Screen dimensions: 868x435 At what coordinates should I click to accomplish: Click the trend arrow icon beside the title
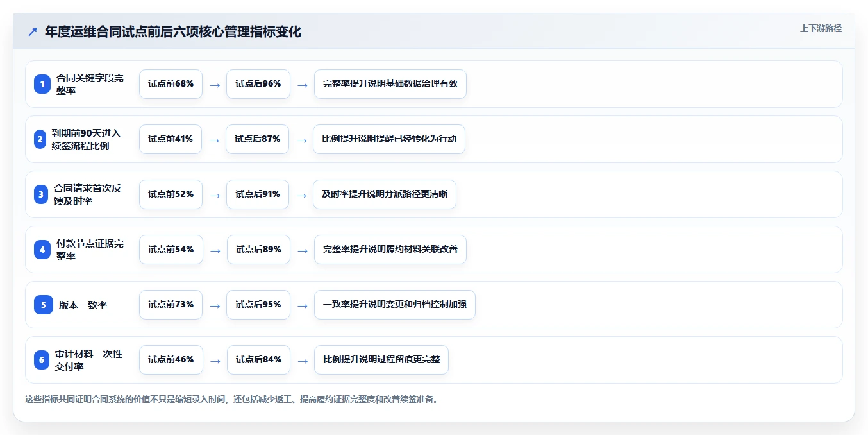tap(32, 31)
